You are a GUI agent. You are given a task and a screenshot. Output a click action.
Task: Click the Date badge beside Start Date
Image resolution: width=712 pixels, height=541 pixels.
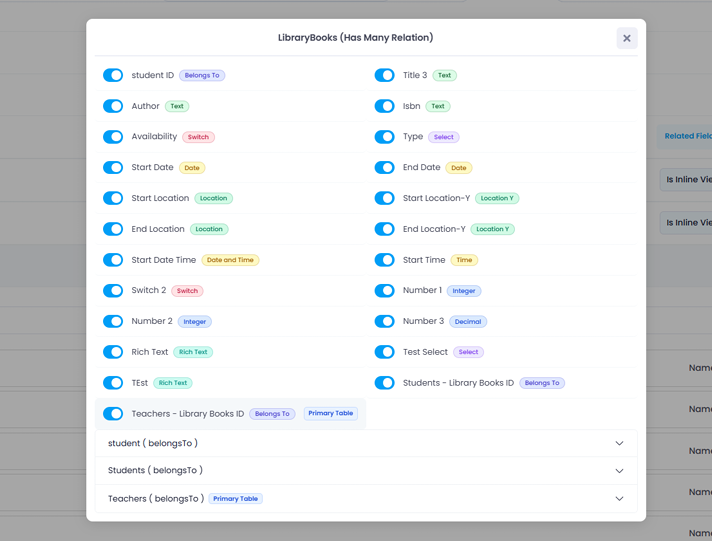coord(192,168)
